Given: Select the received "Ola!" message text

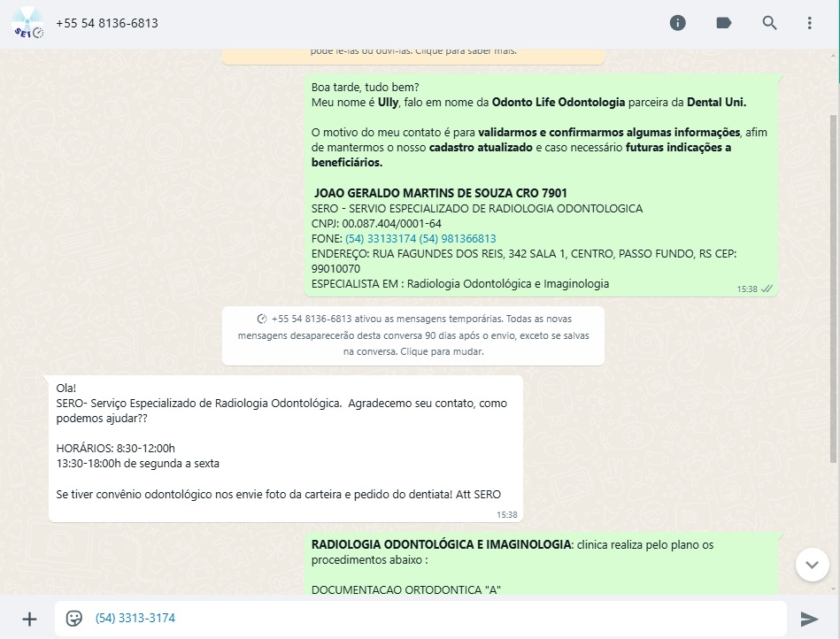Looking at the screenshot, I should 66,389.
